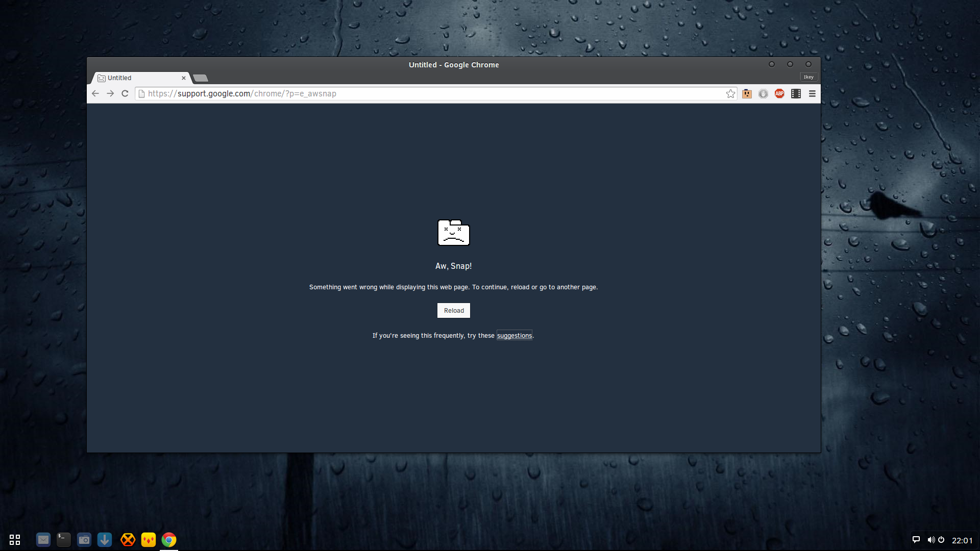Open a new tab
Viewport: 980px width, 551px height.
click(x=201, y=78)
